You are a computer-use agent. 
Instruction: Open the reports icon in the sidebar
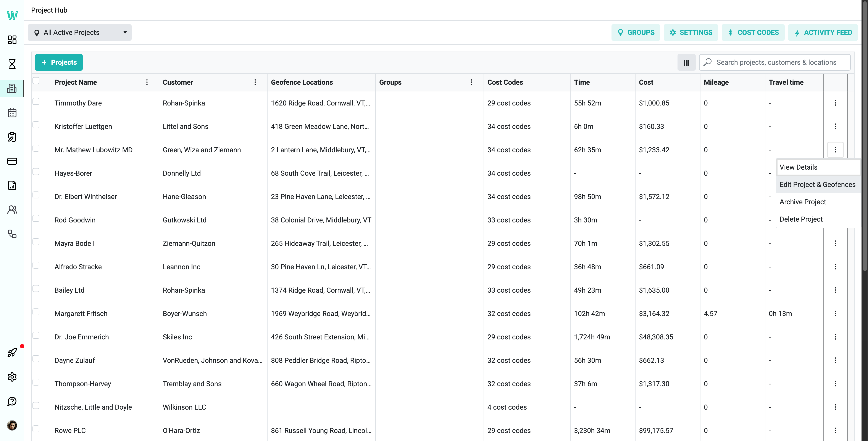point(12,185)
